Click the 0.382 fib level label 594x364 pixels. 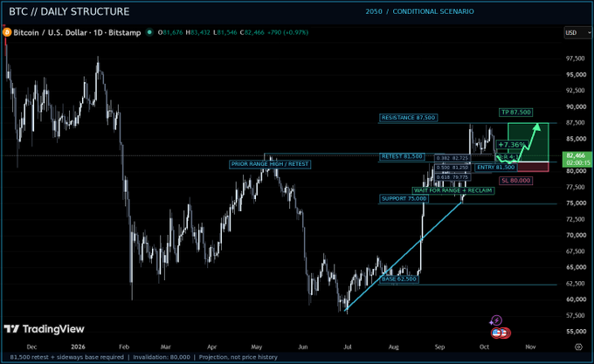tap(452, 158)
